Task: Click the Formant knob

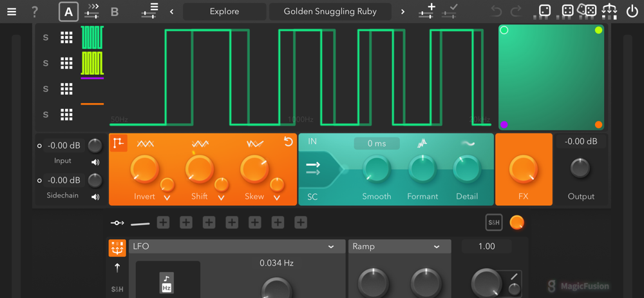Action: (422, 168)
